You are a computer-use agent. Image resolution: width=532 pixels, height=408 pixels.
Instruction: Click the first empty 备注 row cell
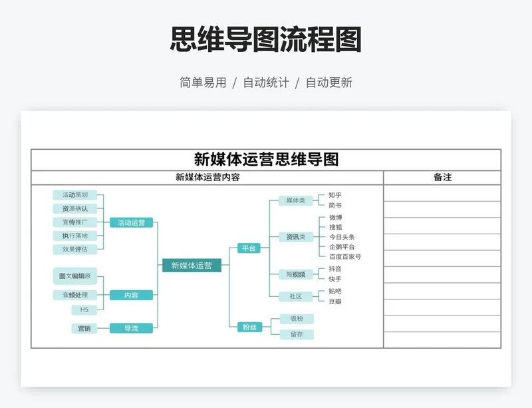pyautogui.click(x=442, y=193)
